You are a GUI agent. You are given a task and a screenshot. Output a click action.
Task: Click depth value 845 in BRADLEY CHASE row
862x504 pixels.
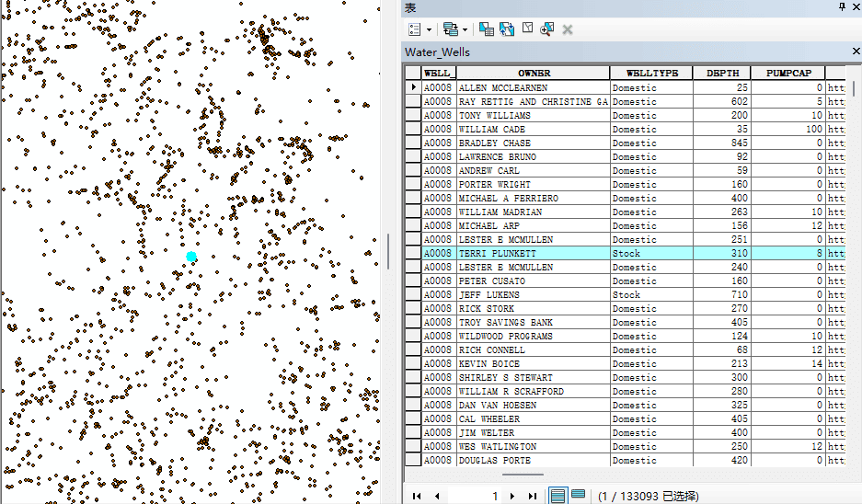pyautogui.click(x=722, y=143)
